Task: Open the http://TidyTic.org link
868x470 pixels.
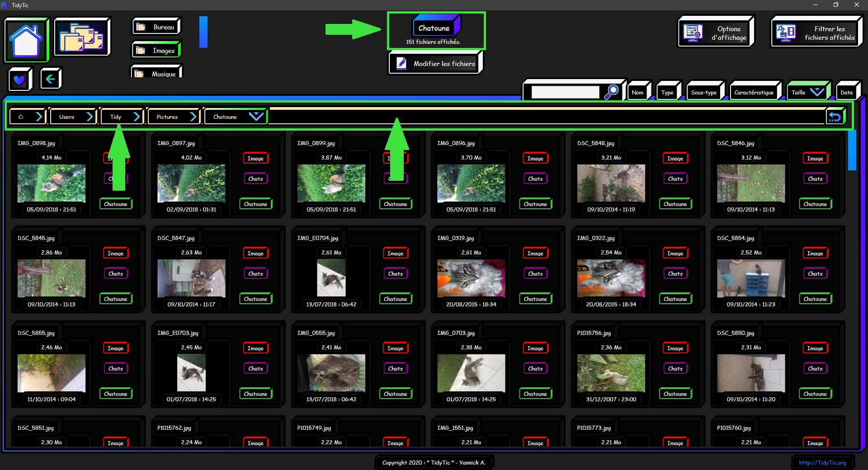Action: coord(822,462)
